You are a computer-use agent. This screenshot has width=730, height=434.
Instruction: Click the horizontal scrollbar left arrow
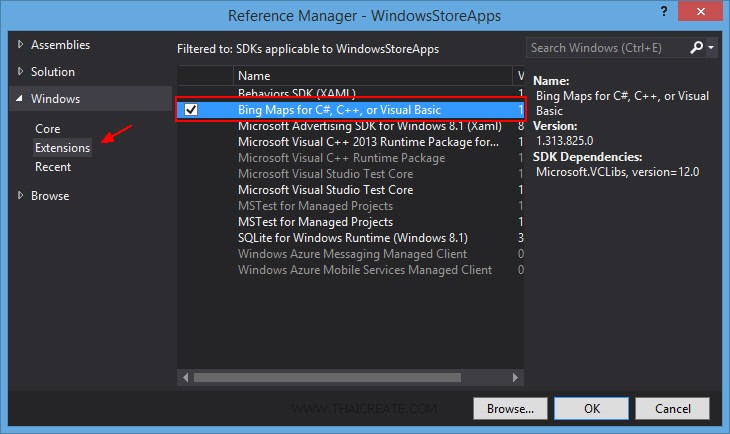click(185, 377)
